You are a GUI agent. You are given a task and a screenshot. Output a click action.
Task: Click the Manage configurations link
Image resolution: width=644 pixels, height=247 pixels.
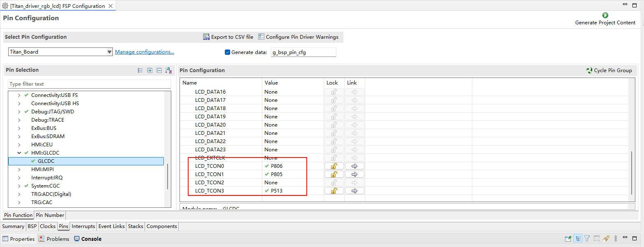[144, 52]
